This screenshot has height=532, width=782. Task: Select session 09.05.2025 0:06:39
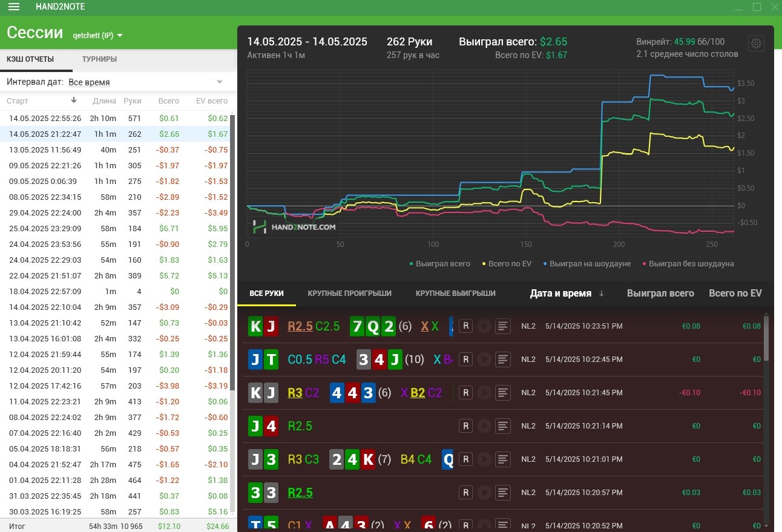pyautogui.click(x=115, y=181)
